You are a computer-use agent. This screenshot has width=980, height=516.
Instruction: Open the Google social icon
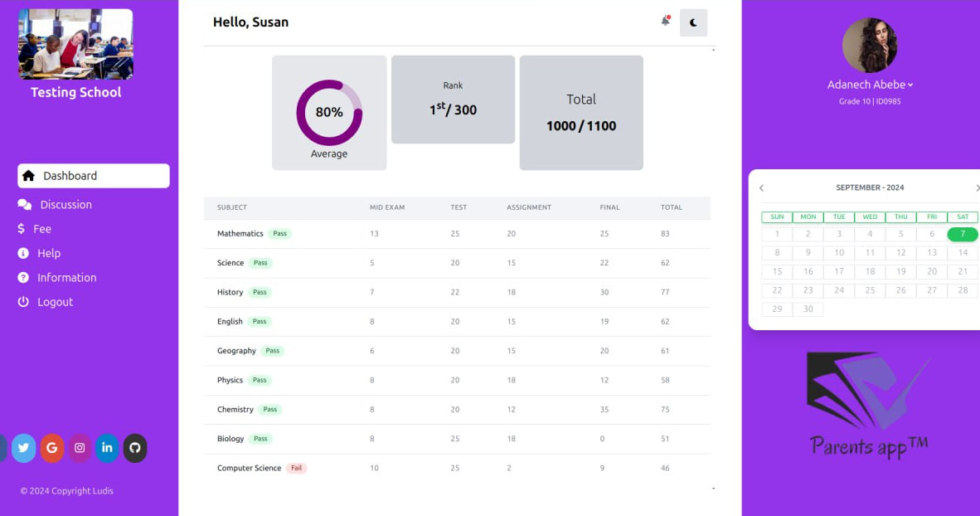(x=52, y=448)
